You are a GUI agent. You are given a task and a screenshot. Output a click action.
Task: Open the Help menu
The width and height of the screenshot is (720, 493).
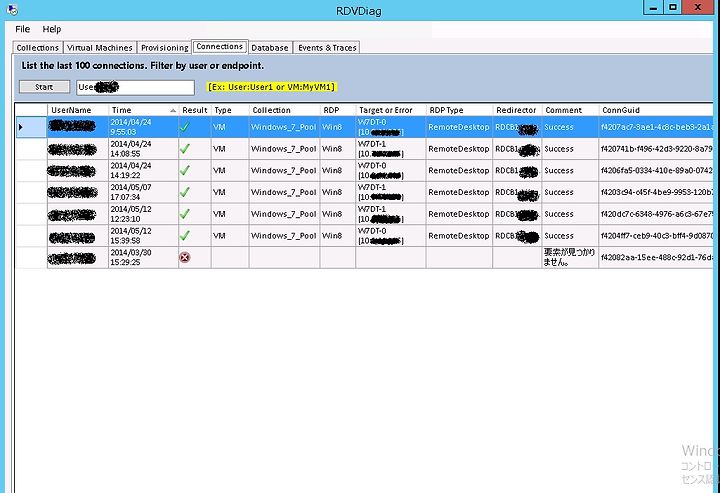[x=51, y=29]
